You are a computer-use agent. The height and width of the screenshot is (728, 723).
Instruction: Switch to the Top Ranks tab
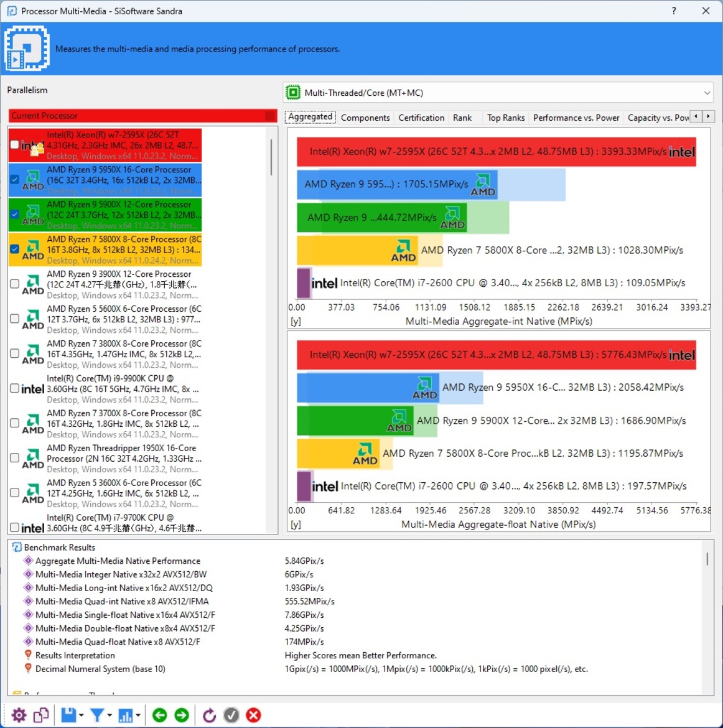pos(506,118)
